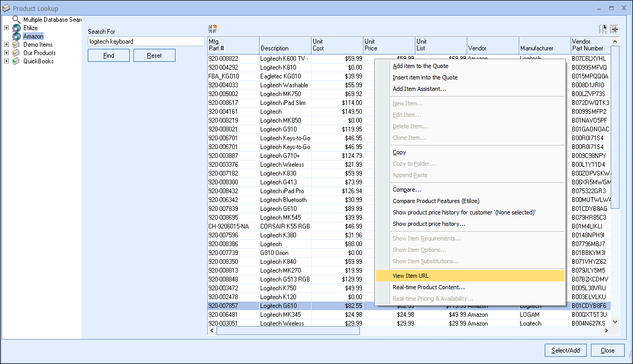
Task: Click the QuickBooks database box icon
Action: 17,61
